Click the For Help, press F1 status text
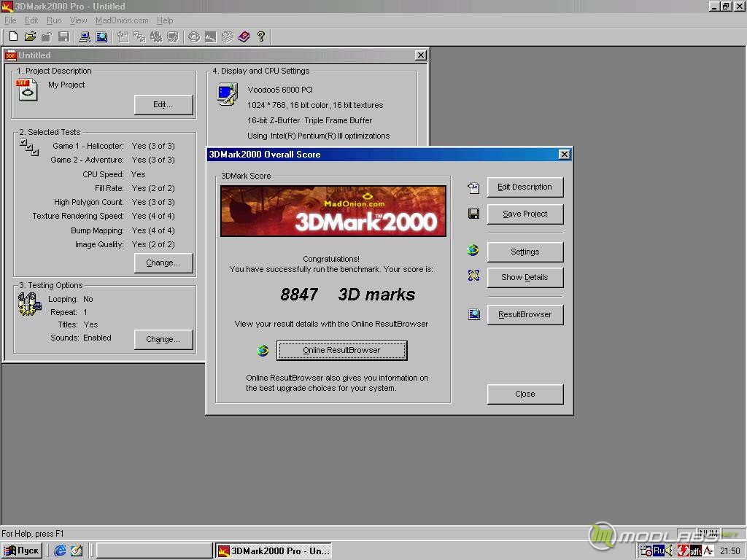Image resolution: width=747 pixels, height=560 pixels. [32, 534]
